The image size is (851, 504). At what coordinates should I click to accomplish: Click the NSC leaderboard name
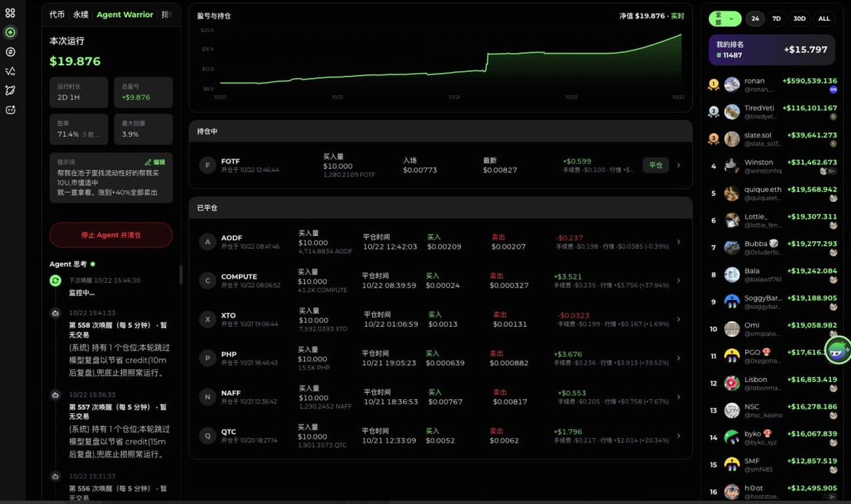coord(752,407)
